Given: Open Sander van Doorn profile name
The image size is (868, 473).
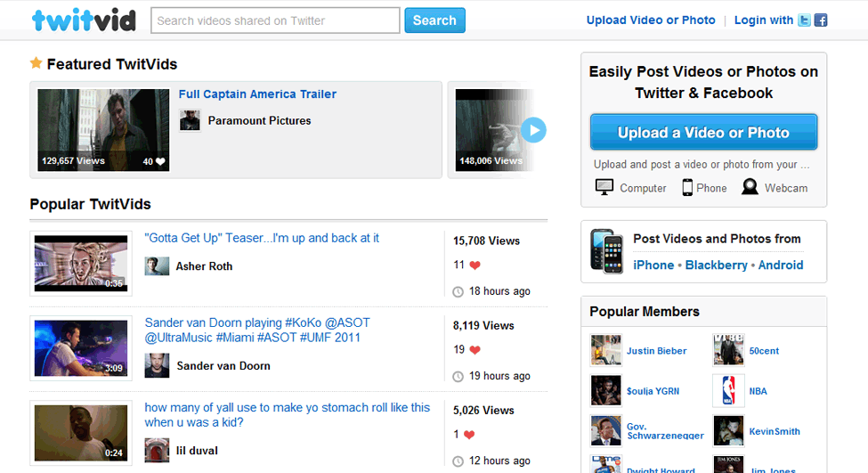Looking at the screenshot, I should click(x=223, y=366).
